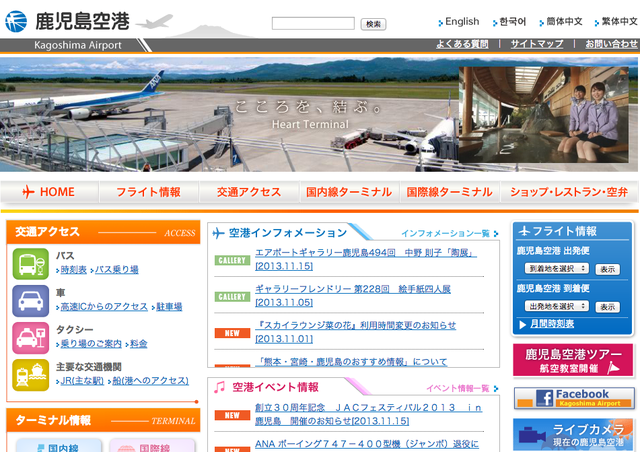Viewport: 640px width, 452px height.
Task: Open the yellow train and ship icon
Action: pyautogui.click(x=31, y=375)
